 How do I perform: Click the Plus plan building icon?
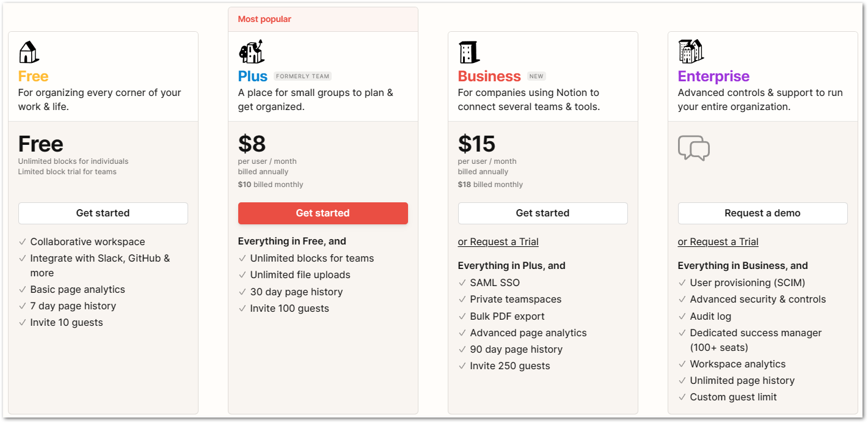(251, 52)
